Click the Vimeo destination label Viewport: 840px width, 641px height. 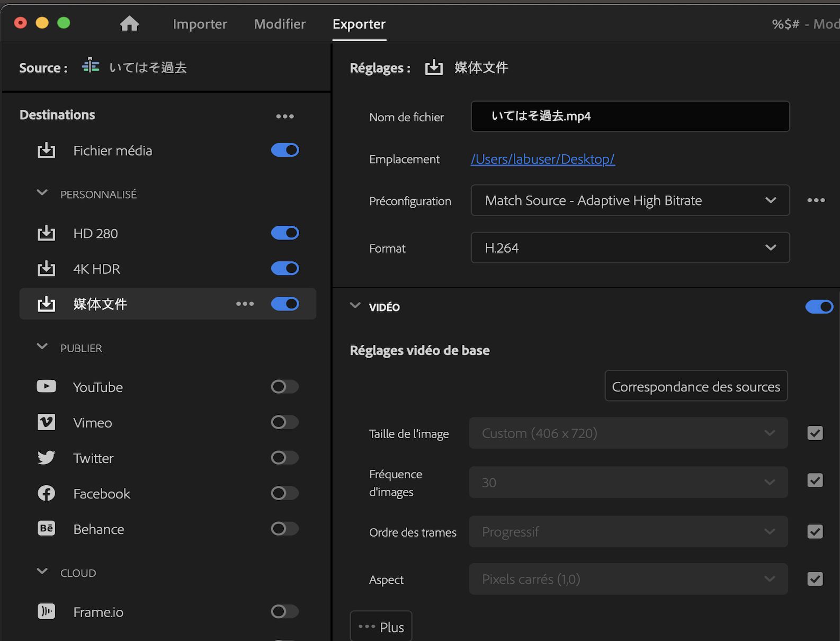(93, 423)
